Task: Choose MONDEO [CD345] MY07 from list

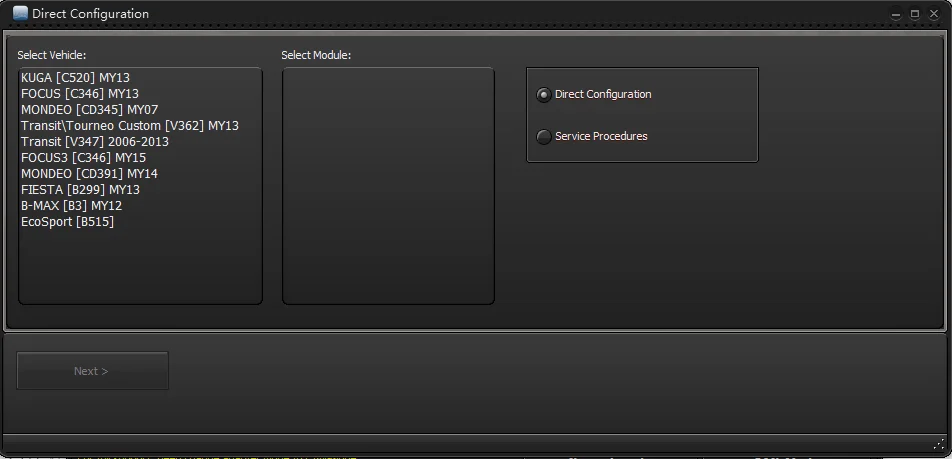Action: (x=89, y=110)
